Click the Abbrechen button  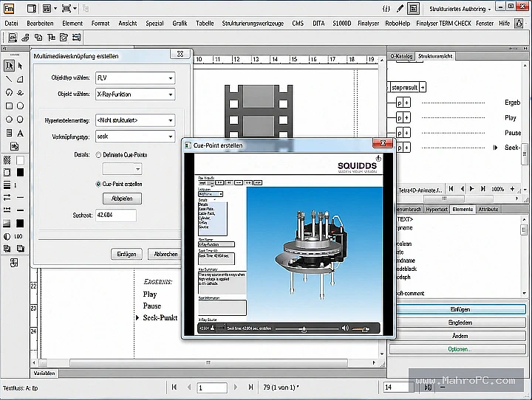click(x=166, y=254)
